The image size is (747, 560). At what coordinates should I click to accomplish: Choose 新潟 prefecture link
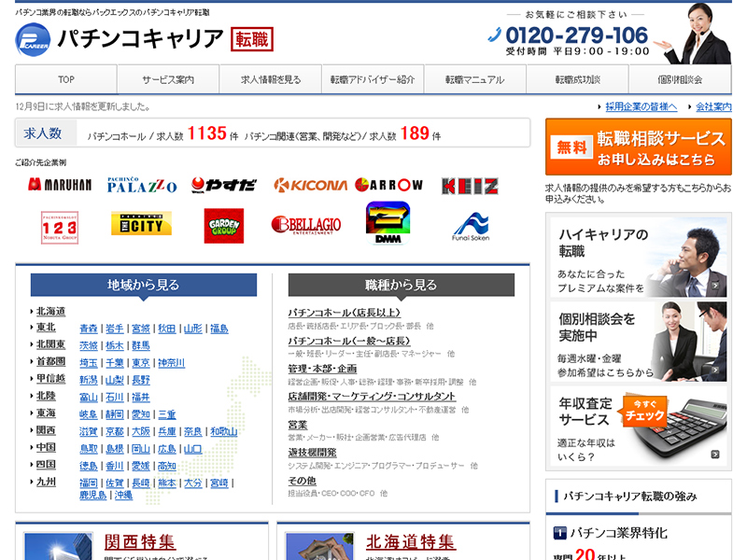tap(89, 380)
